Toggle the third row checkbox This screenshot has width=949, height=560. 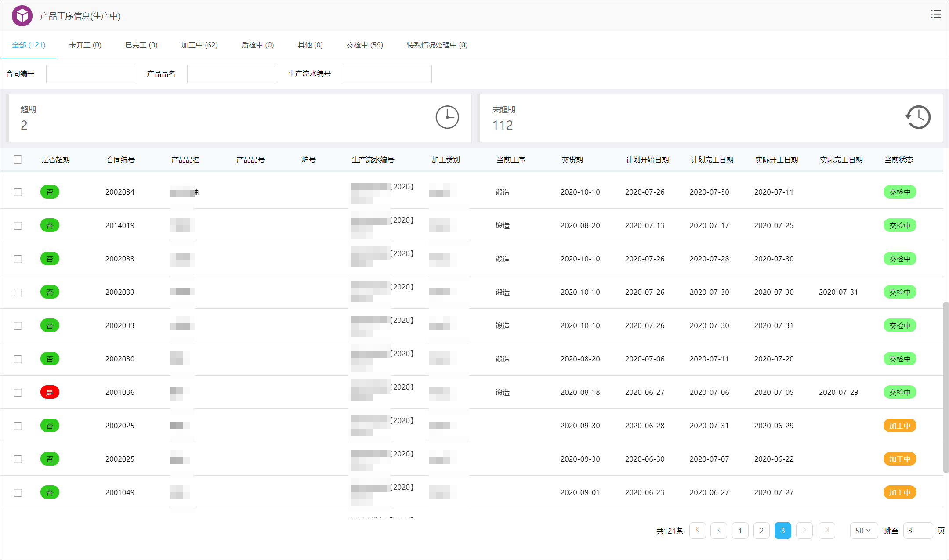(18, 259)
